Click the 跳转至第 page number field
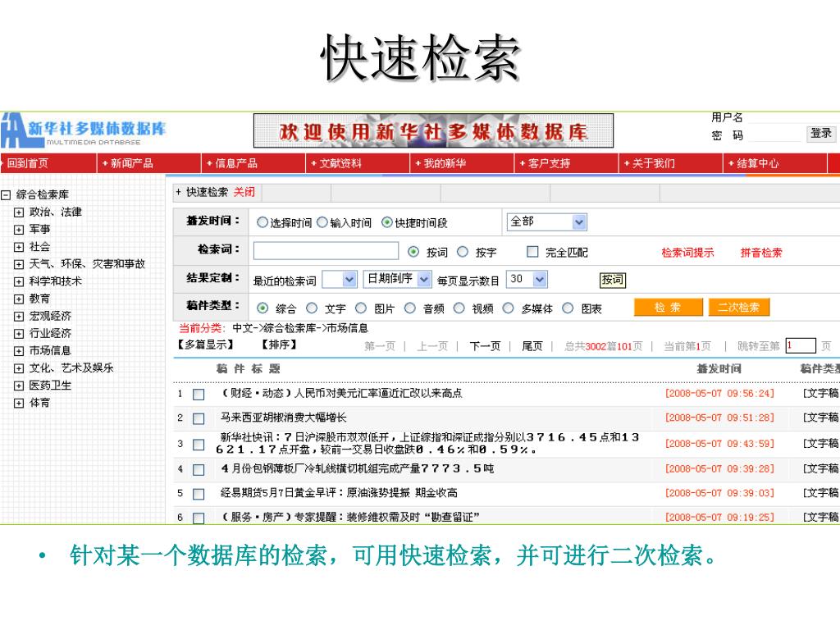840x630 pixels. 801,345
